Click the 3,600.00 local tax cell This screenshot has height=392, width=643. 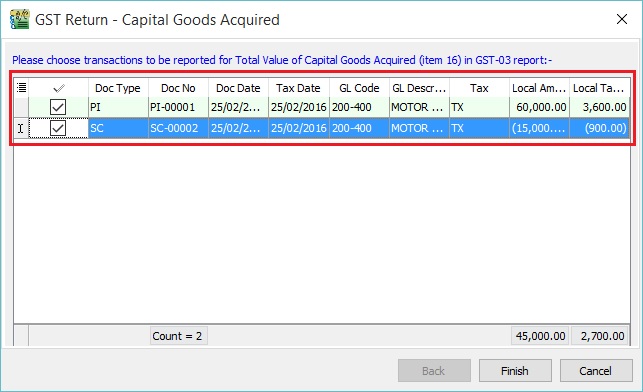[599, 107]
